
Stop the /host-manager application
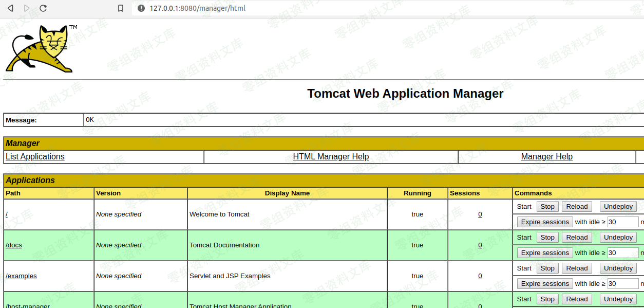coord(547,299)
